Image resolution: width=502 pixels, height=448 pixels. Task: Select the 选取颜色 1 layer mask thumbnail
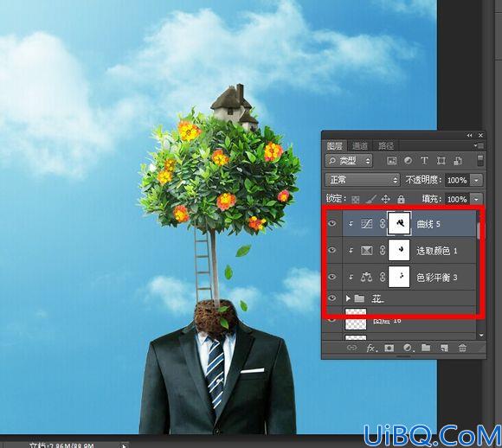pos(399,250)
